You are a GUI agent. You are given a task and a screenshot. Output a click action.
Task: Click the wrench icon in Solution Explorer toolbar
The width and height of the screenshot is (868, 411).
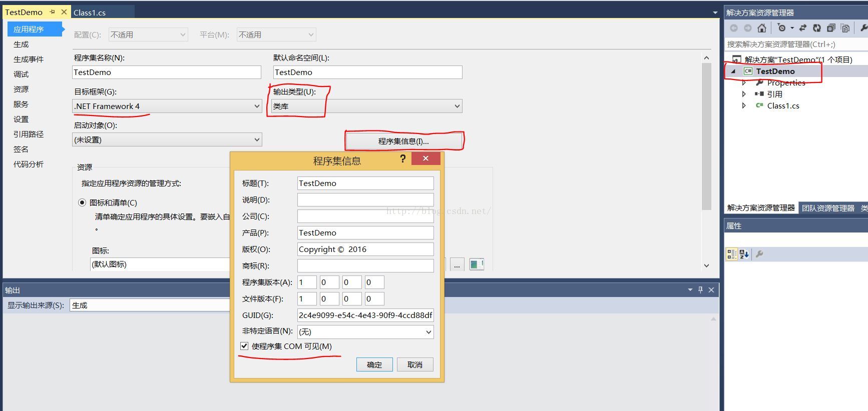point(863,28)
